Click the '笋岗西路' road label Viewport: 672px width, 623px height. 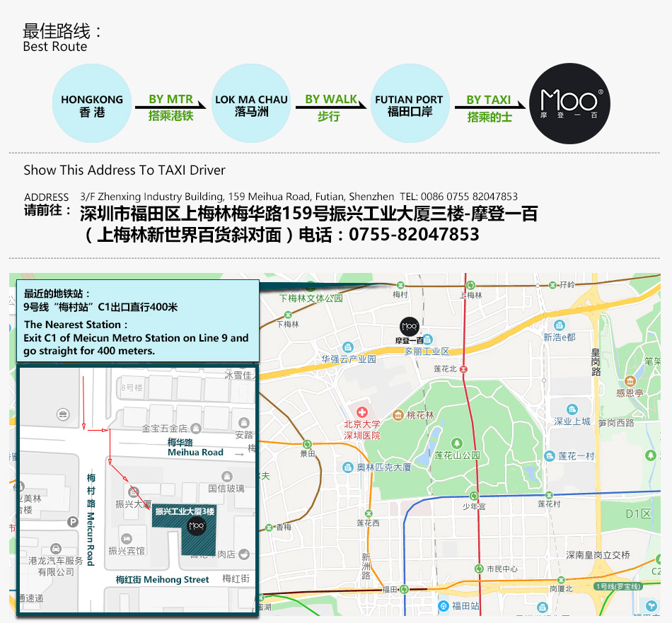click(616, 423)
